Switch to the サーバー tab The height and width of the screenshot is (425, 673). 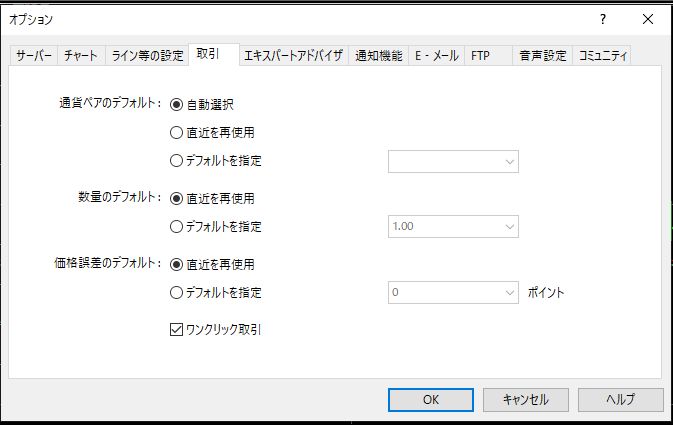pos(33,56)
